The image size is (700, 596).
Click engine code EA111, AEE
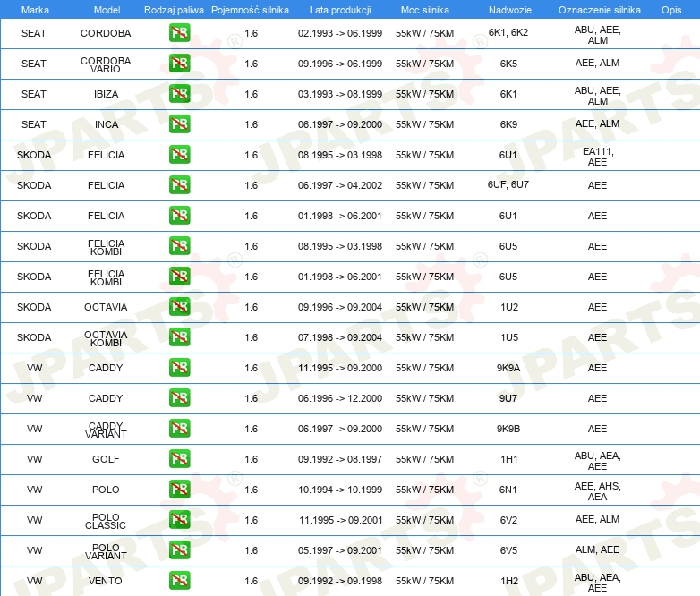tap(598, 157)
